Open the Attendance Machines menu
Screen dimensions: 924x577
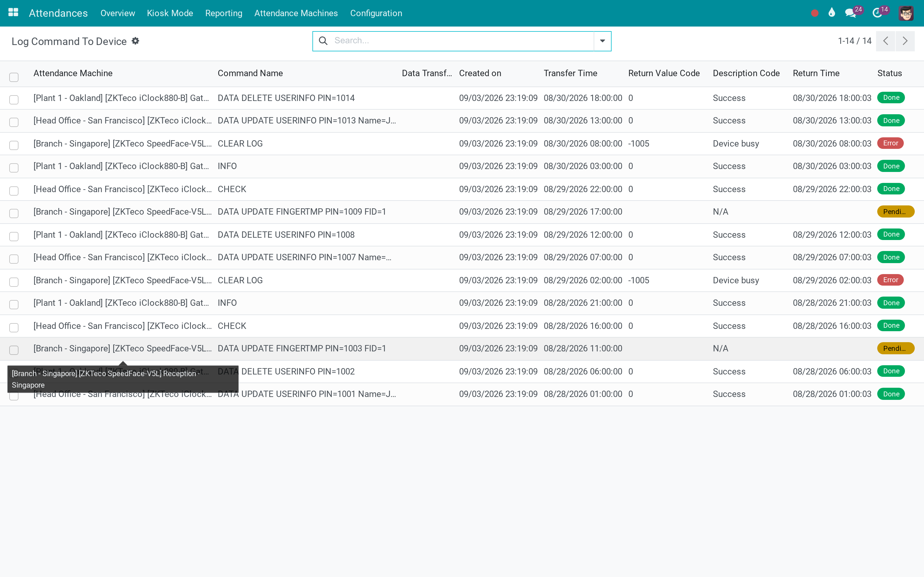296,13
